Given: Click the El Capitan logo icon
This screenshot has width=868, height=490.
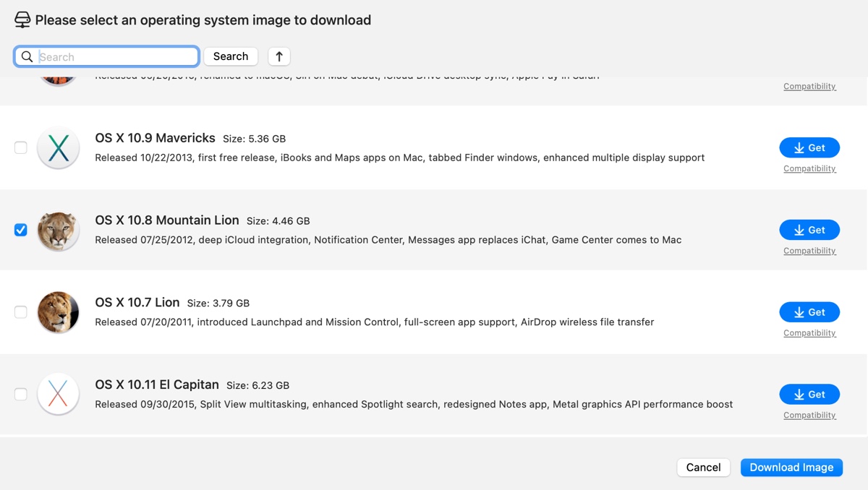Looking at the screenshot, I should pyautogui.click(x=58, y=395).
